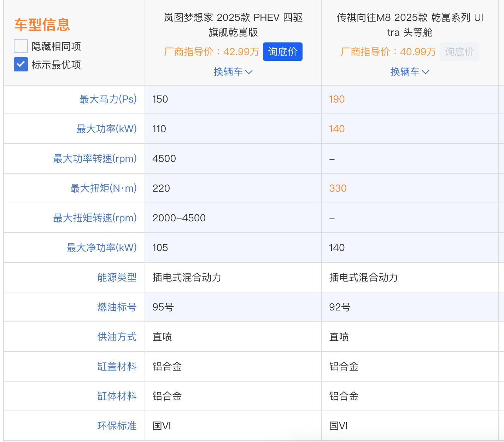Open 换辆车 dropdown under 传祺向往M8

coord(410,72)
